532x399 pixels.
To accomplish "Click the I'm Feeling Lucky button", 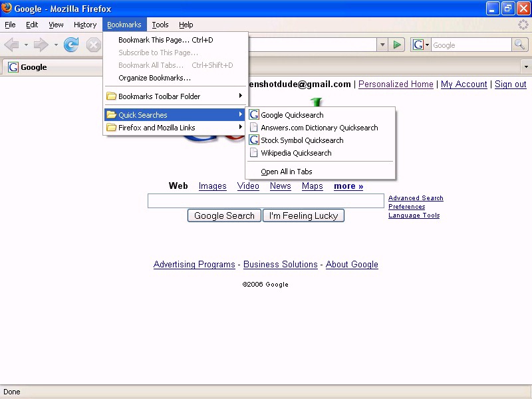I will point(303,215).
